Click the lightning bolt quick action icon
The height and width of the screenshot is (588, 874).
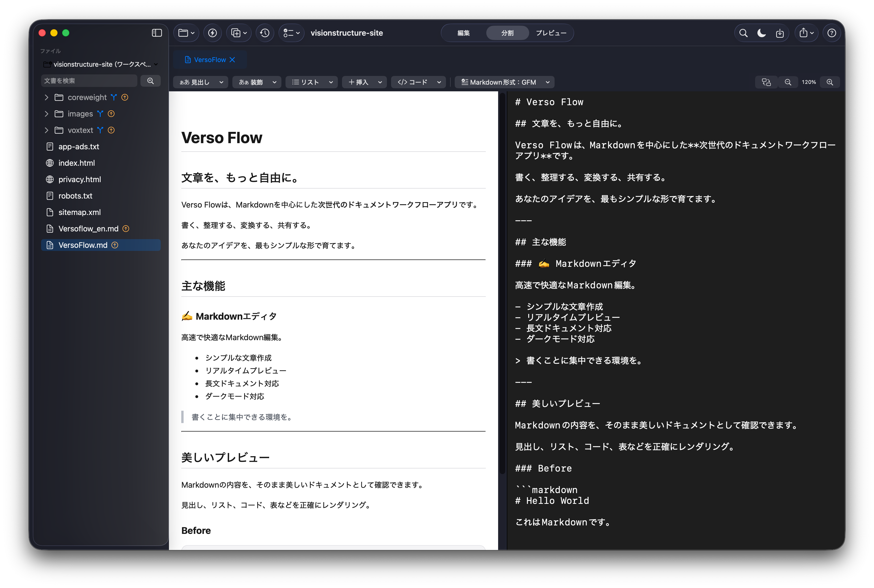(212, 33)
